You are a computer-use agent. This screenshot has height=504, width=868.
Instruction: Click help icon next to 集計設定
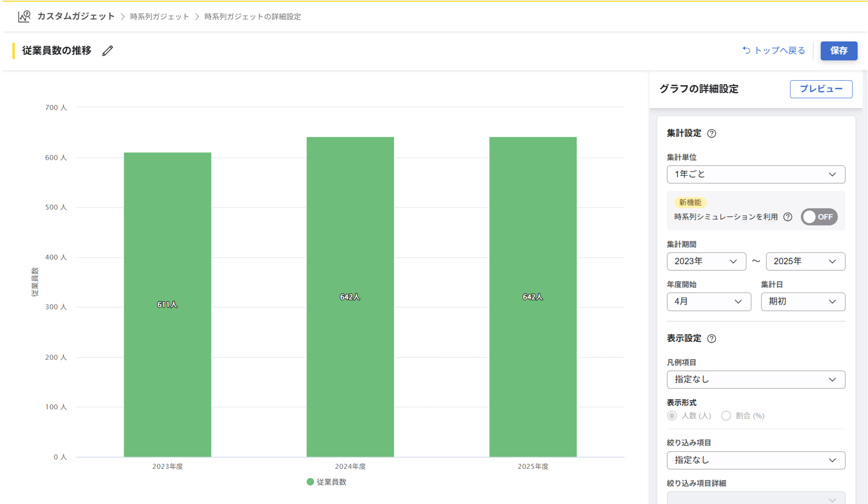(x=711, y=133)
